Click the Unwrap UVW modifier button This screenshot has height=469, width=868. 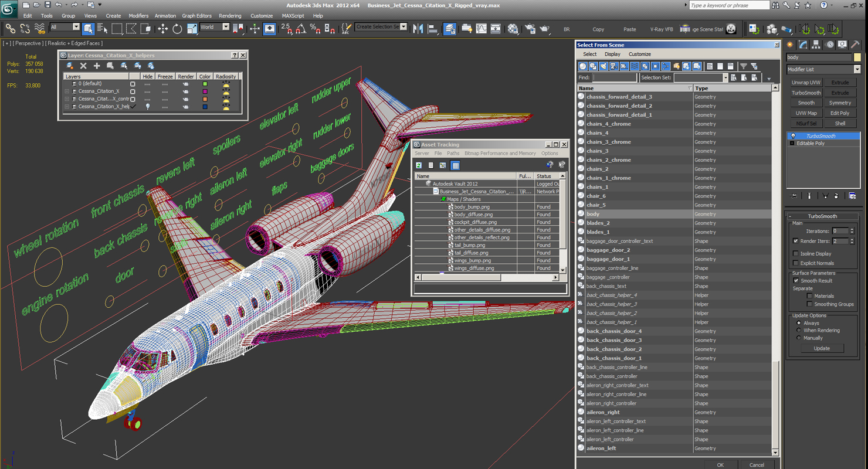[x=806, y=83]
